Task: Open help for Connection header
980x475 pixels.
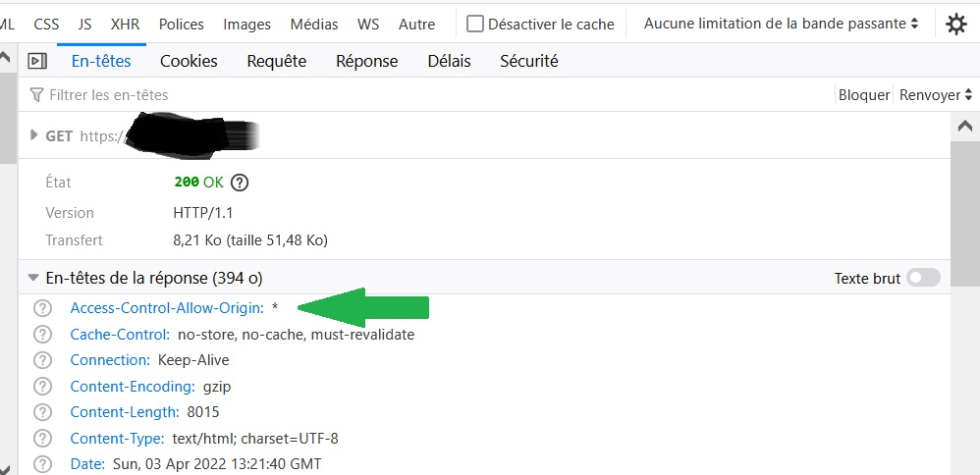Action: pos(42,360)
